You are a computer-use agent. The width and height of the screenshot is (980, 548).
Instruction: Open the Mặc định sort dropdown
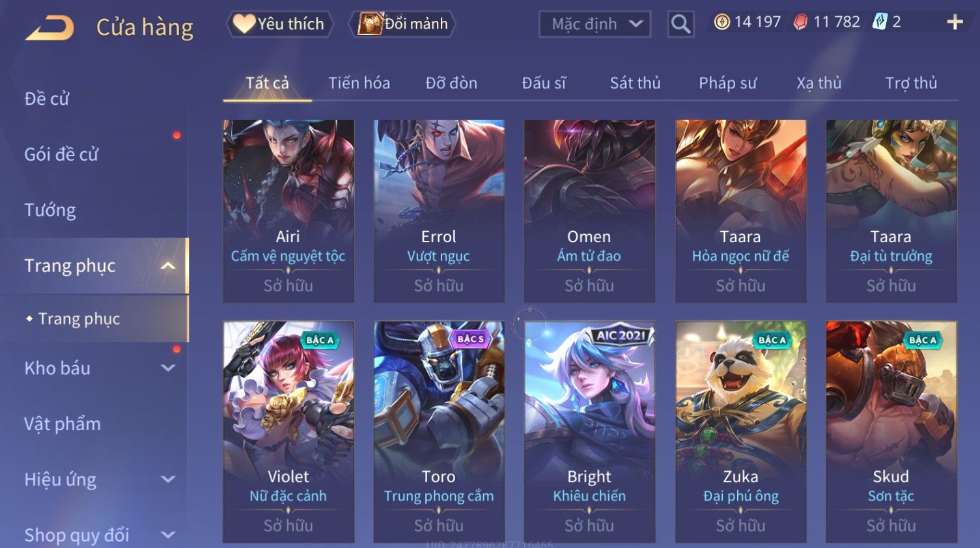(x=595, y=24)
